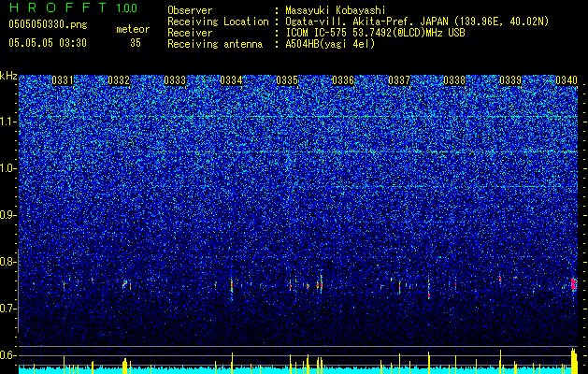Click the 'Receiving antenna' field label
This screenshot has height=374, width=588.
tap(215, 44)
